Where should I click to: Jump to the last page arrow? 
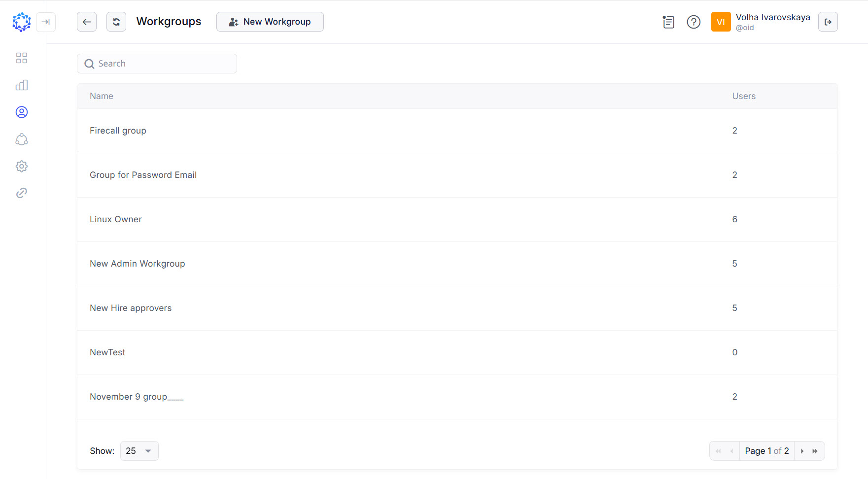click(x=815, y=451)
